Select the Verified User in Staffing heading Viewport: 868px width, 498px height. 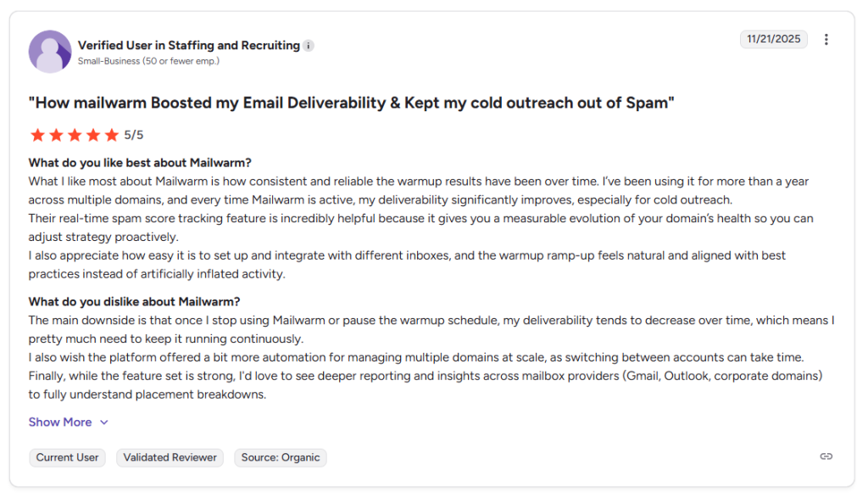click(x=189, y=45)
